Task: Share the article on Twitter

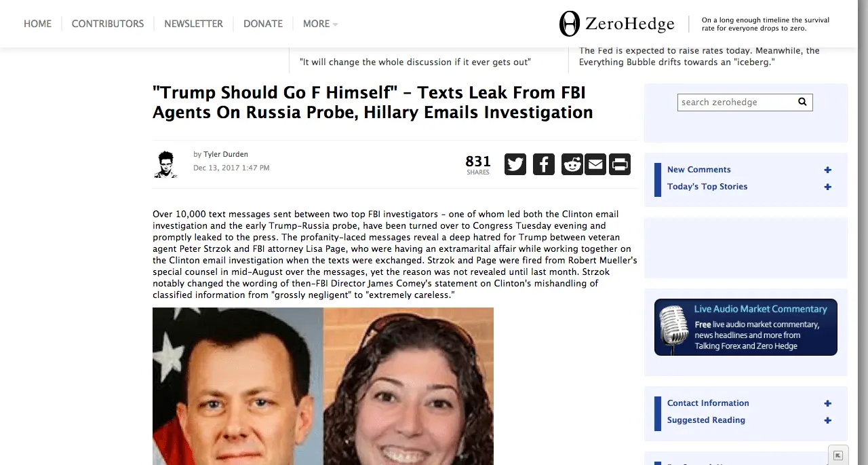Action: click(515, 164)
